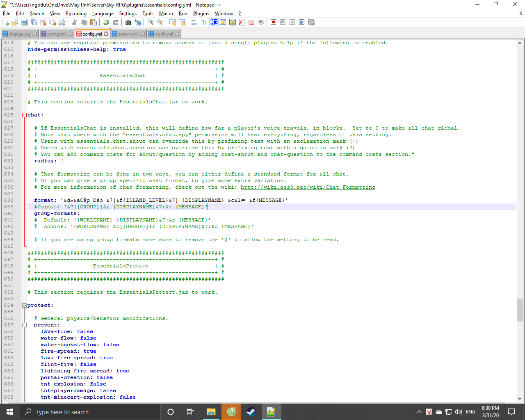The image size is (525, 420).
Task: Click the vertical scrollbar thumb
Action: [x=520, y=310]
